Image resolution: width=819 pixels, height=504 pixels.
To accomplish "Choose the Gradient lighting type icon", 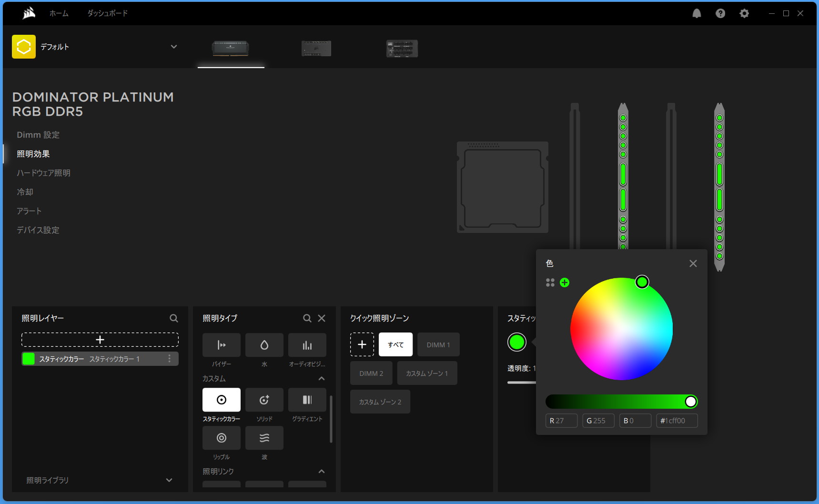I will coord(307,400).
